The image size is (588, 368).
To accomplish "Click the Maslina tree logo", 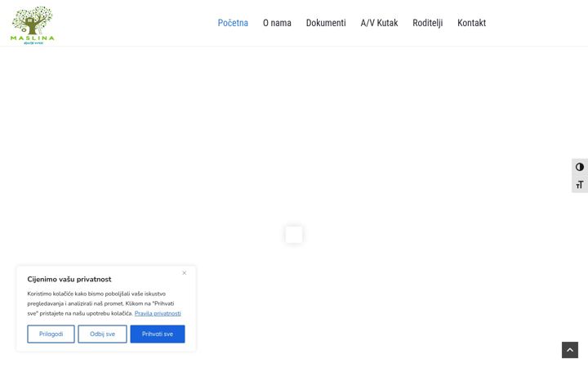I will [32, 25].
